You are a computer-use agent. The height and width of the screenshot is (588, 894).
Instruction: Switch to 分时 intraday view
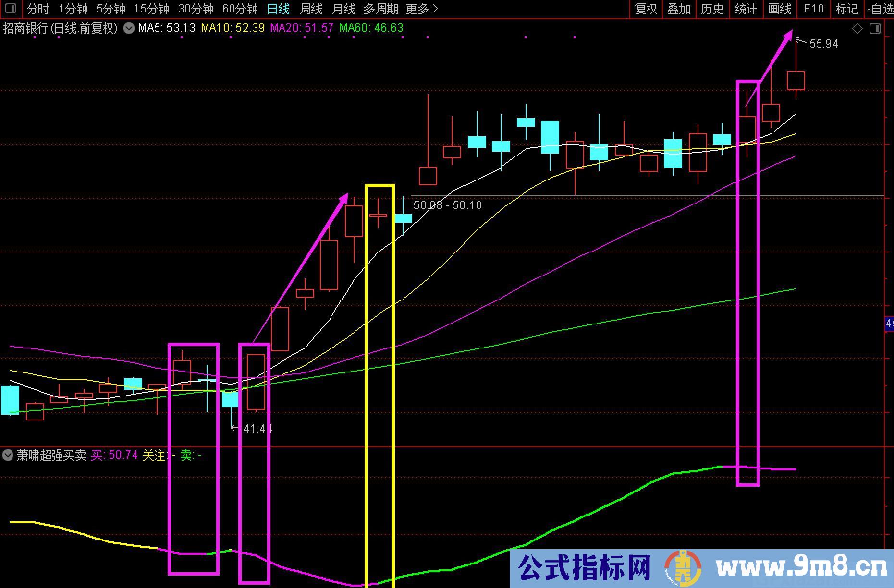pos(38,9)
